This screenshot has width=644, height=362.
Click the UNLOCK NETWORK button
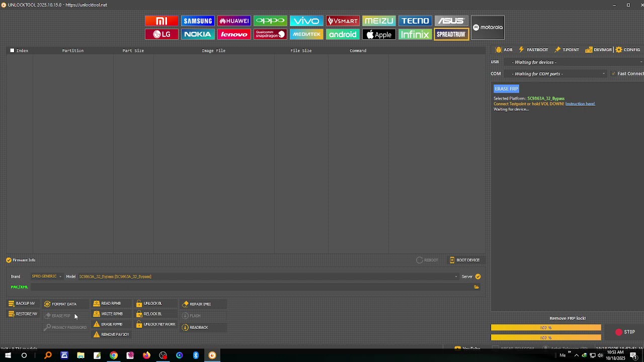(x=155, y=324)
